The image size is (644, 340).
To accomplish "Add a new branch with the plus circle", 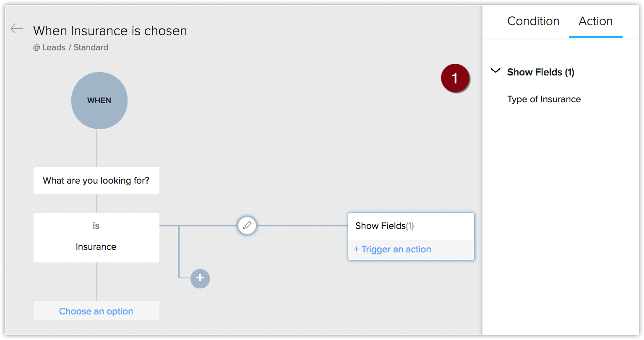I will click(200, 278).
